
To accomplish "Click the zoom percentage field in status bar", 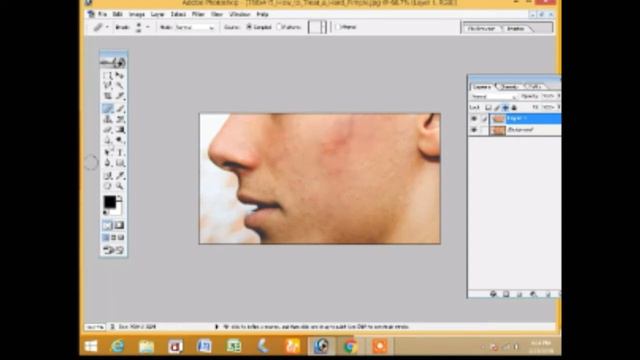I will pyautogui.click(x=95, y=327).
